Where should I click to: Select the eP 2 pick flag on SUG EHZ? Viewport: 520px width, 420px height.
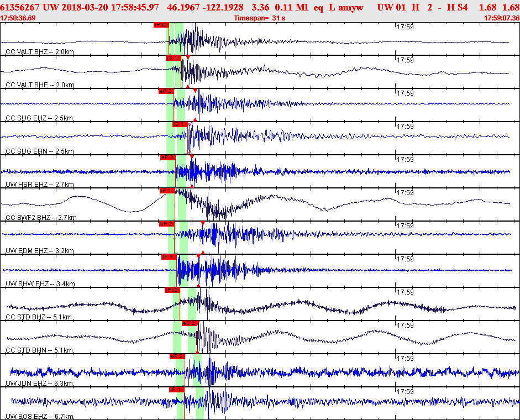pyautogui.click(x=166, y=91)
